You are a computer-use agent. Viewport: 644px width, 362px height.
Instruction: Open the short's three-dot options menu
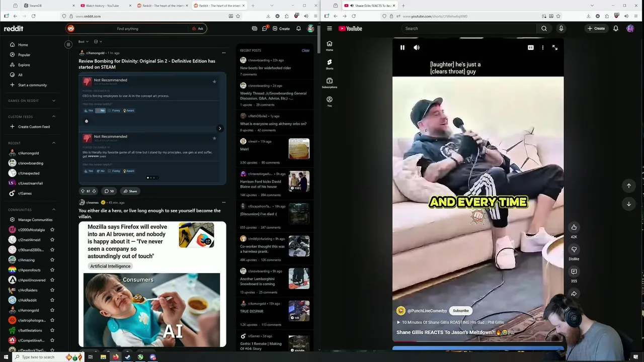[x=542, y=47]
